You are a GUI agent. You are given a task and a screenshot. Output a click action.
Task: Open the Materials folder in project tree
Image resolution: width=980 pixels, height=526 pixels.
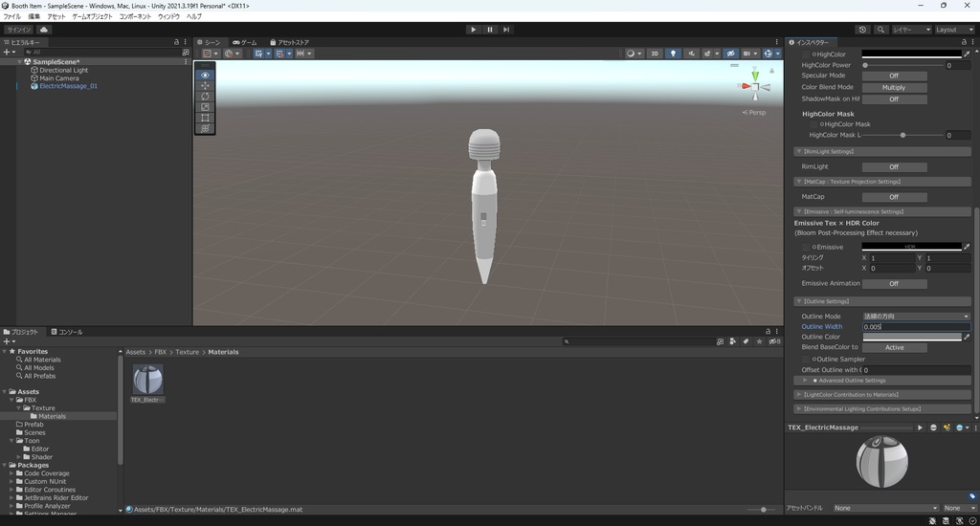[48, 416]
